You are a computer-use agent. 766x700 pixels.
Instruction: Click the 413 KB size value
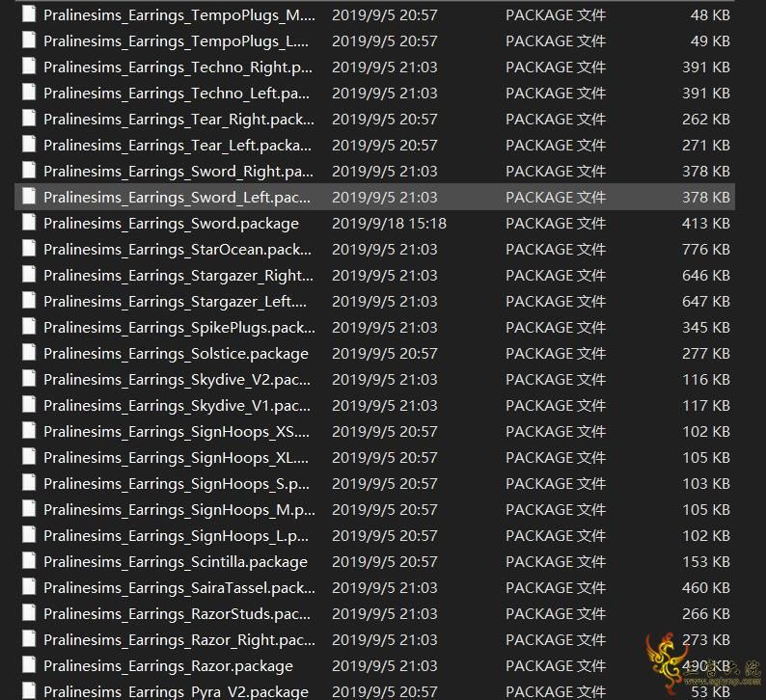pos(706,224)
